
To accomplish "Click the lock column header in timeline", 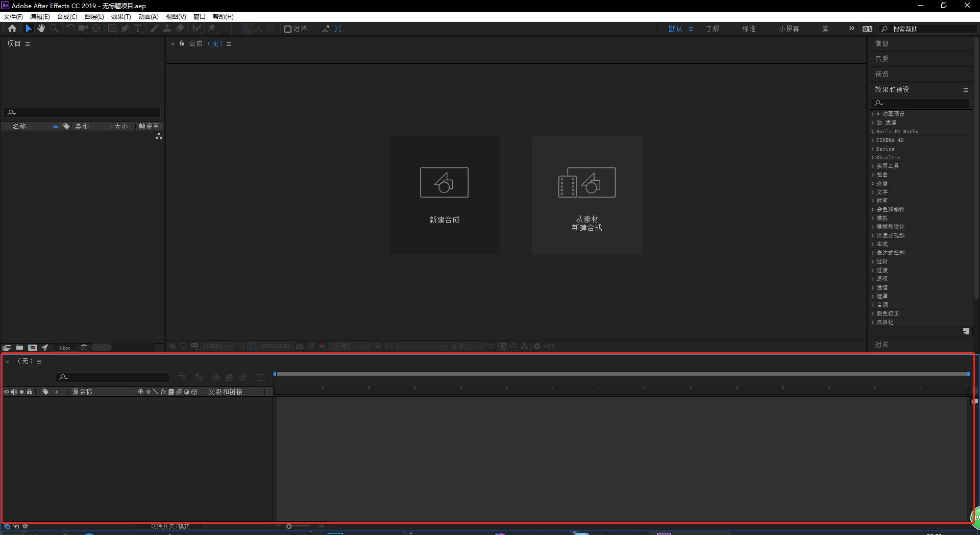I will (30, 392).
